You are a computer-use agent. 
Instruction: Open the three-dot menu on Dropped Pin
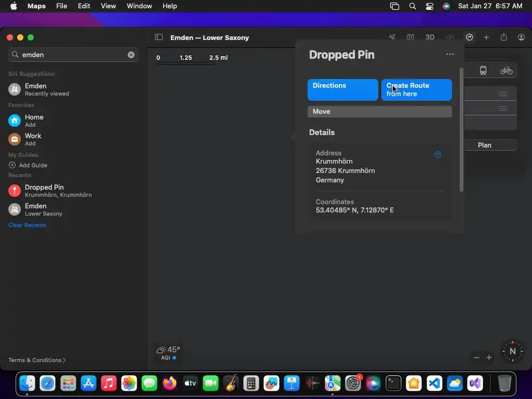[450, 54]
